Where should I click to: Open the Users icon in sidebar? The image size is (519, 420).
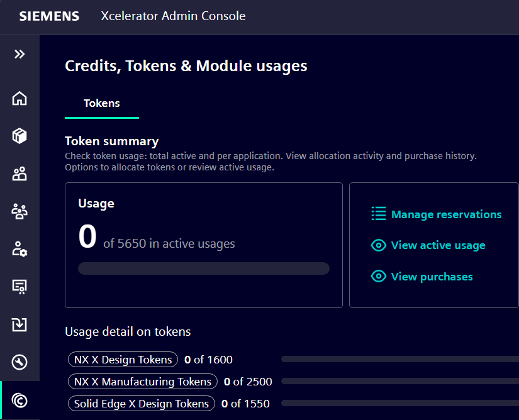(20, 174)
